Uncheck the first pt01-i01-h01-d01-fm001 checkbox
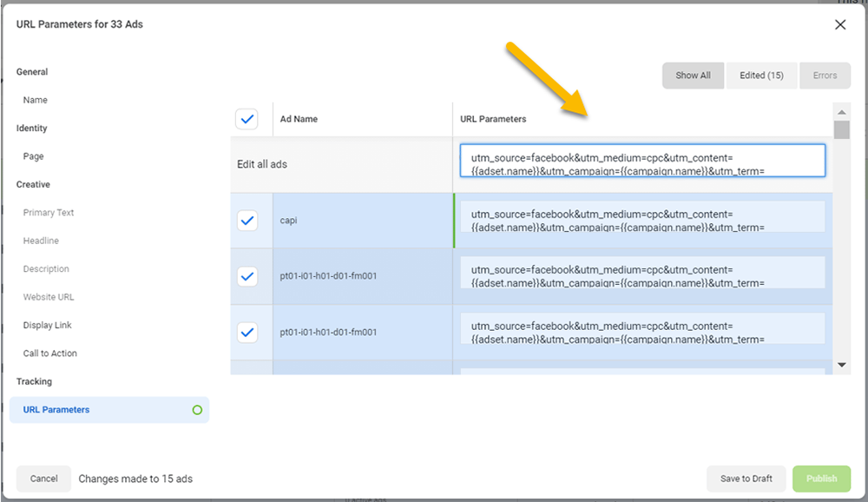This screenshot has width=868, height=502. (x=247, y=276)
